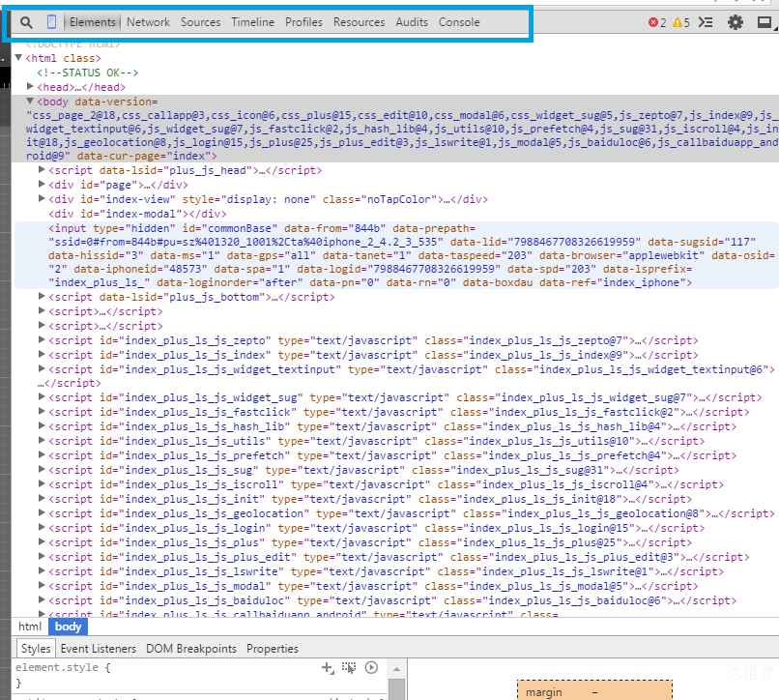Activate the inspect element magnifier icon
The image size is (779, 700).
(26, 22)
